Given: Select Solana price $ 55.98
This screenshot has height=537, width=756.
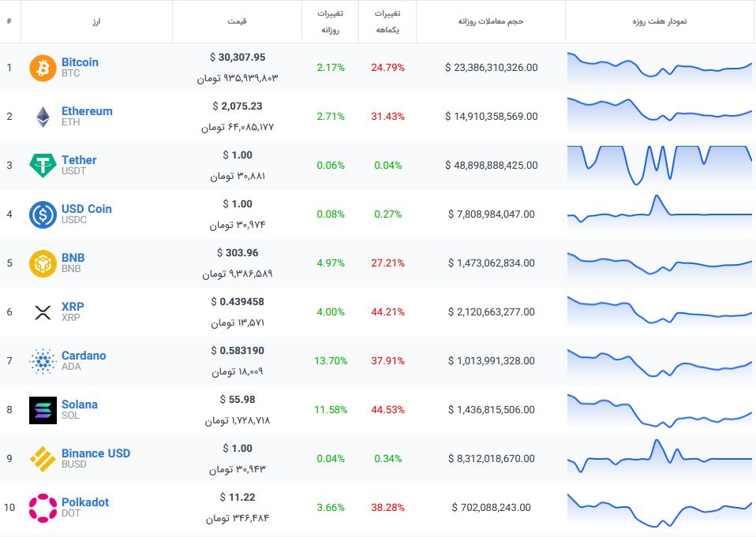Looking at the screenshot, I should point(238,399).
